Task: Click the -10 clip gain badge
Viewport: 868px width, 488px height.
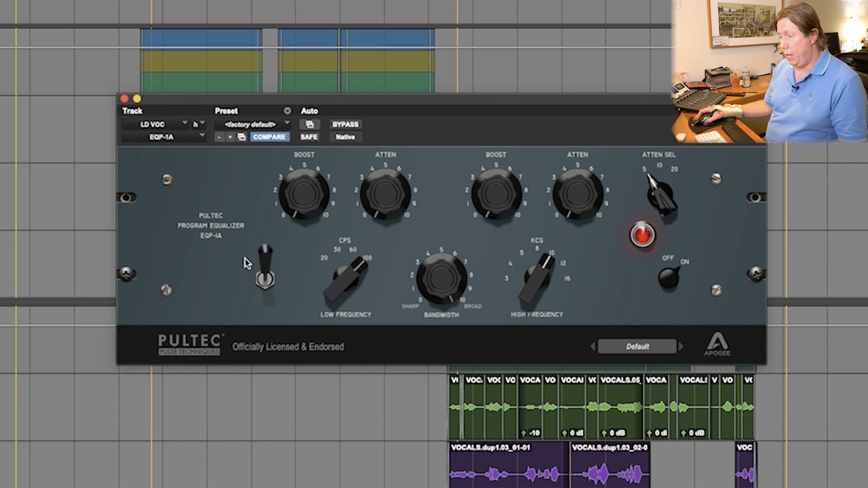Action: [x=531, y=433]
